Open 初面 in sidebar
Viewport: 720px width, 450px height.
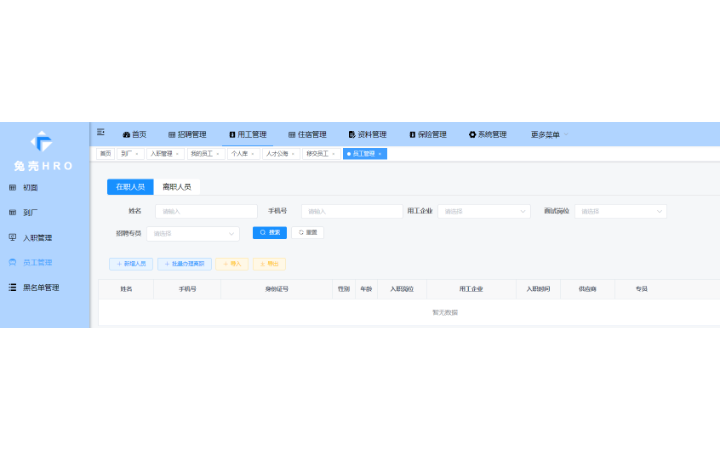click(x=45, y=187)
